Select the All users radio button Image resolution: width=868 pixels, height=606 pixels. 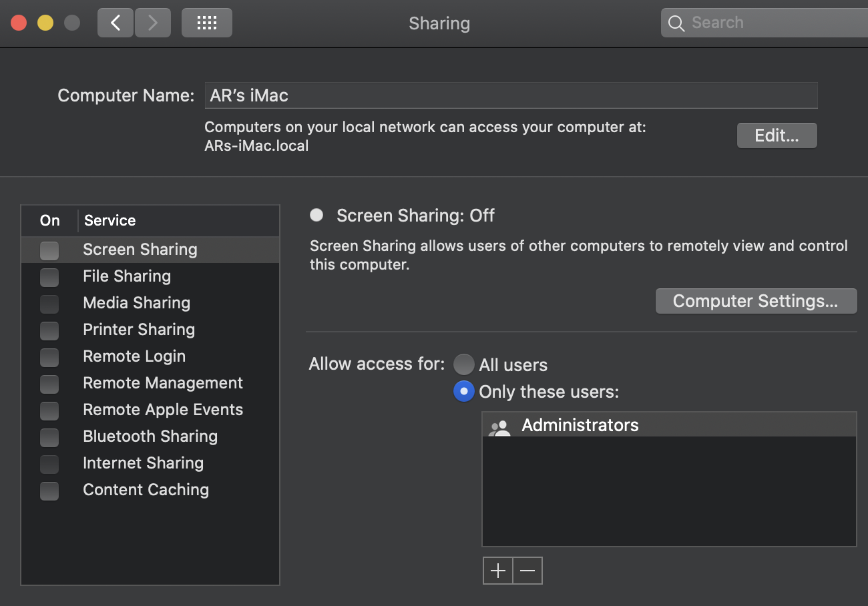[x=463, y=364]
